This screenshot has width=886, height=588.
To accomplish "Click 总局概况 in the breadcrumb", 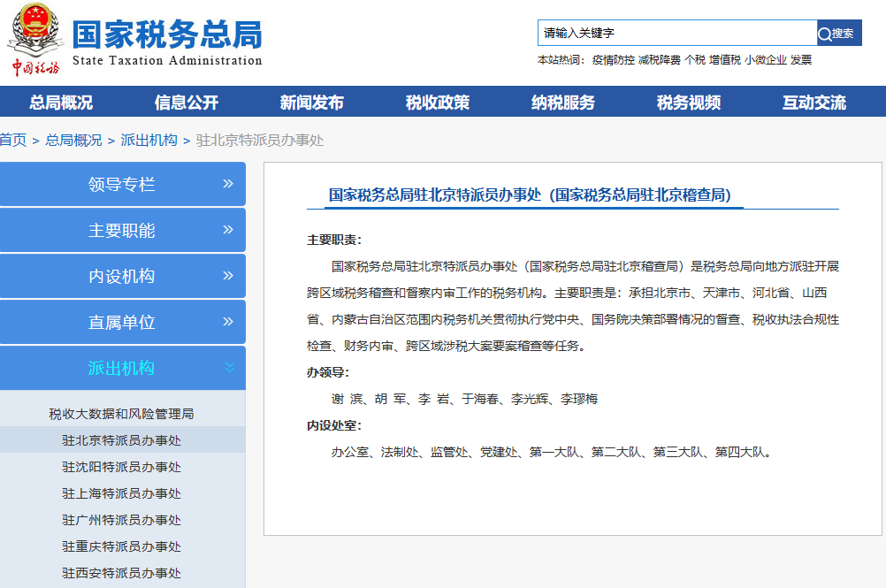I will 73,140.
